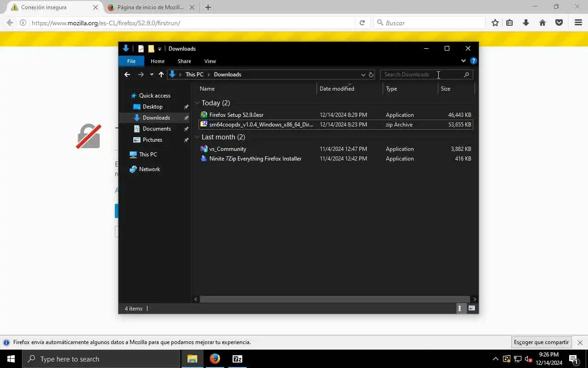Click Firefox URL address field
Image resolution: width=588 pixels, height=368 pixels.
tap(192, 23)
